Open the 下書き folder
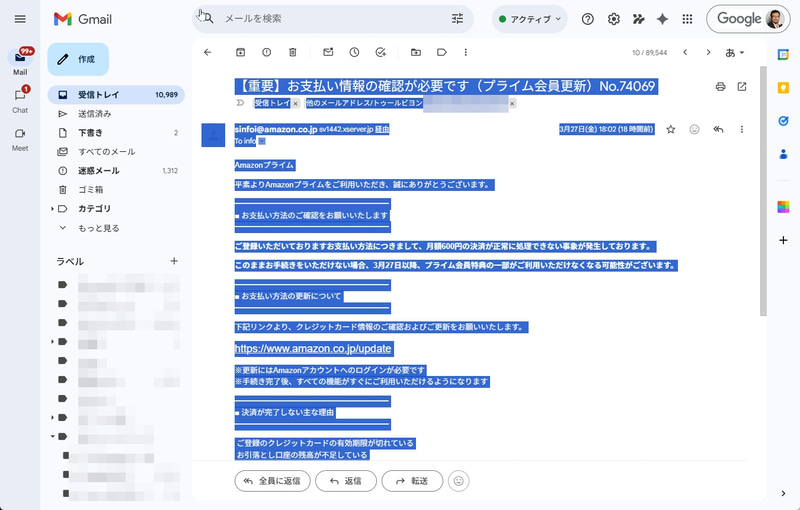Image resolution: width=800 pixels, height=510 pixels. (x=116, y=133)
